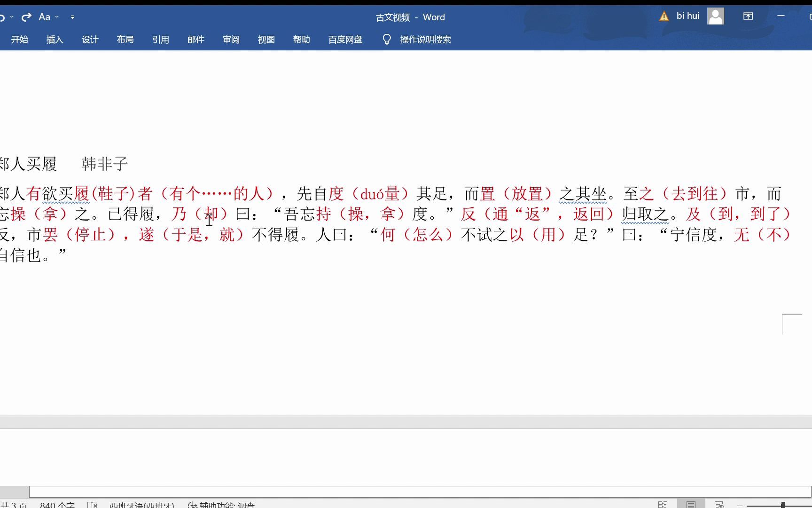Open the Customize Quick Access Toolbar dropdown
This screenshot has width=812, height=508.
[72, 17]
